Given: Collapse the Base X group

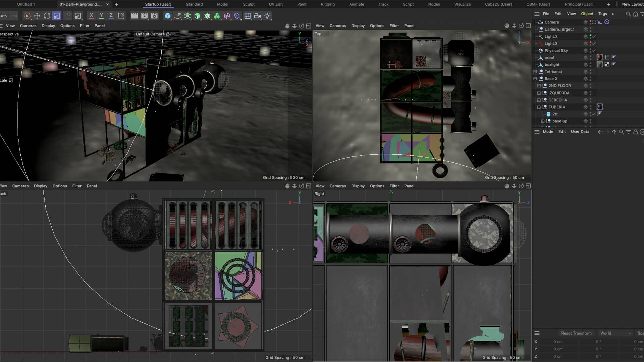Looking at the screenshot, I should pos(535,79).
